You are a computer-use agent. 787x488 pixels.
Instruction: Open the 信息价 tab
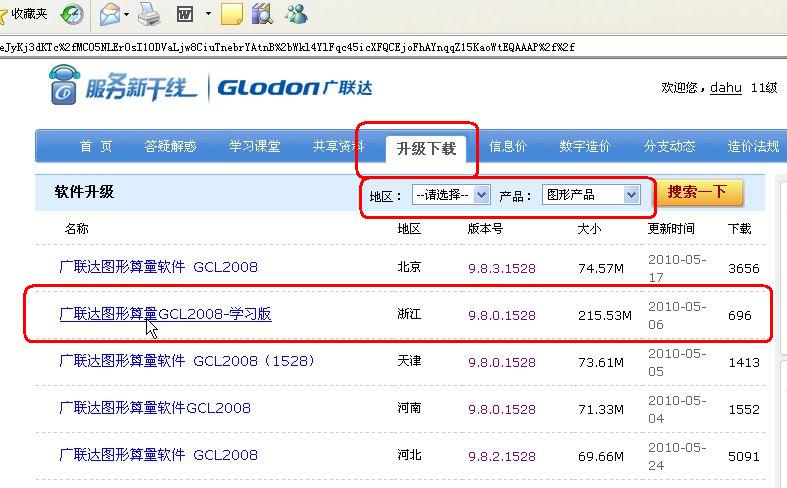(x=508, y=147)
